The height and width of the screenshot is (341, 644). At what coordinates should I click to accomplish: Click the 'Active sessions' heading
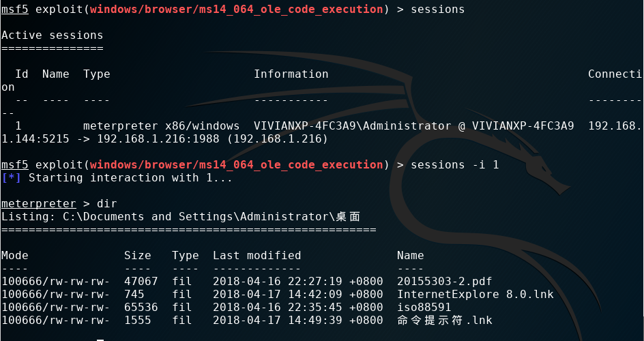click(x=52, y=35)
